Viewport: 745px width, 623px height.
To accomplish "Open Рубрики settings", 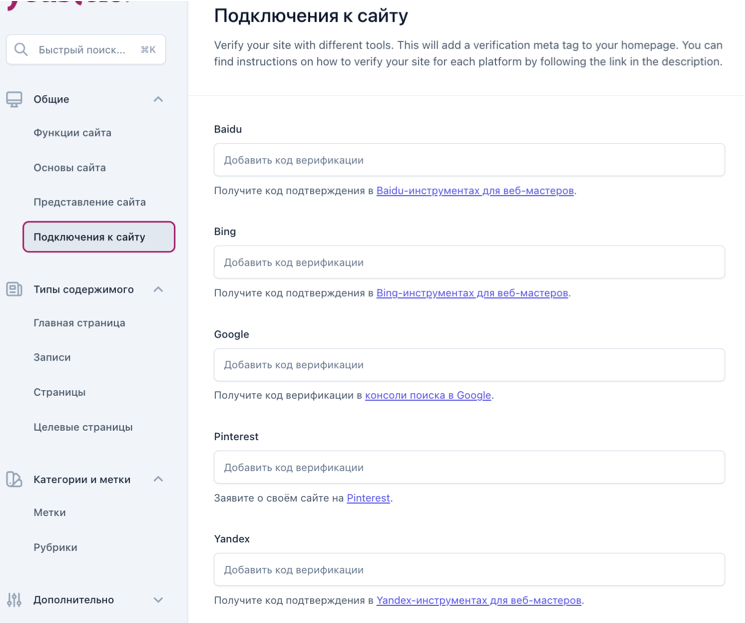I will (55, 547).
